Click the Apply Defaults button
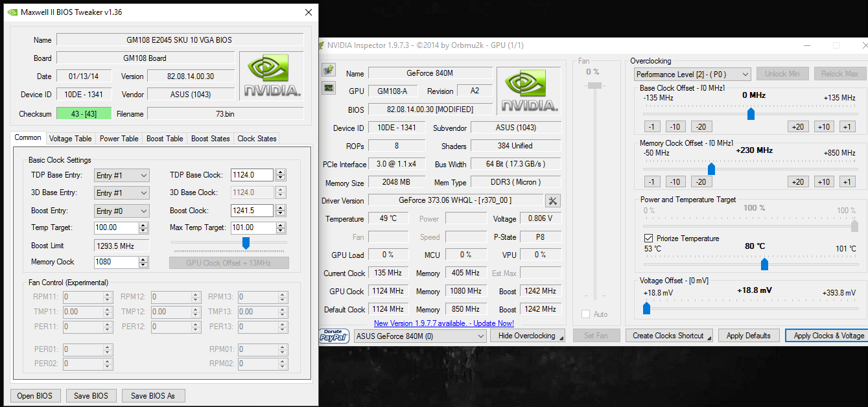This screenshot has width=868, height=407. (x=748, y=335)
